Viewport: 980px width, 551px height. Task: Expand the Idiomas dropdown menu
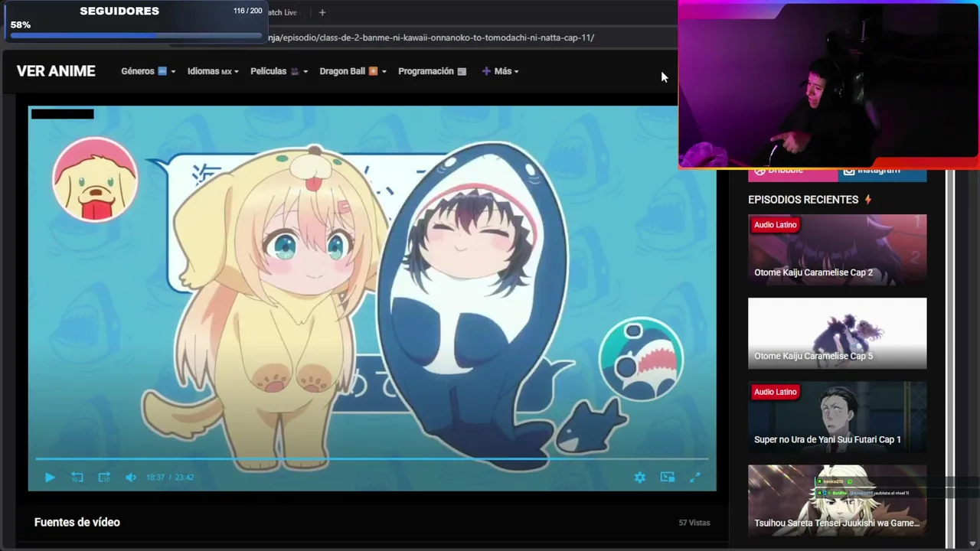(213, 71)
